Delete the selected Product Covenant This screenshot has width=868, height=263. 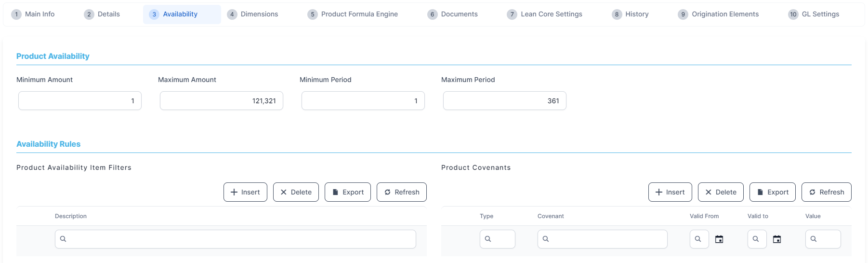click(721, 192)
